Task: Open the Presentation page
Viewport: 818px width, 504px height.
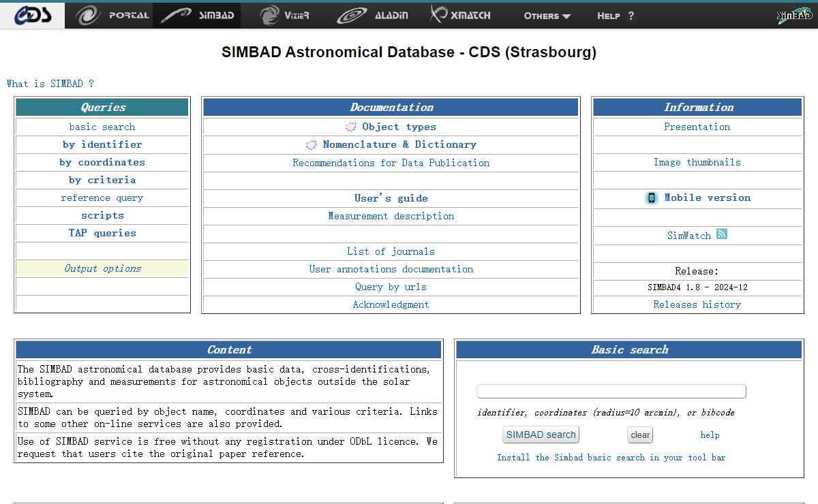Action: 697,127
